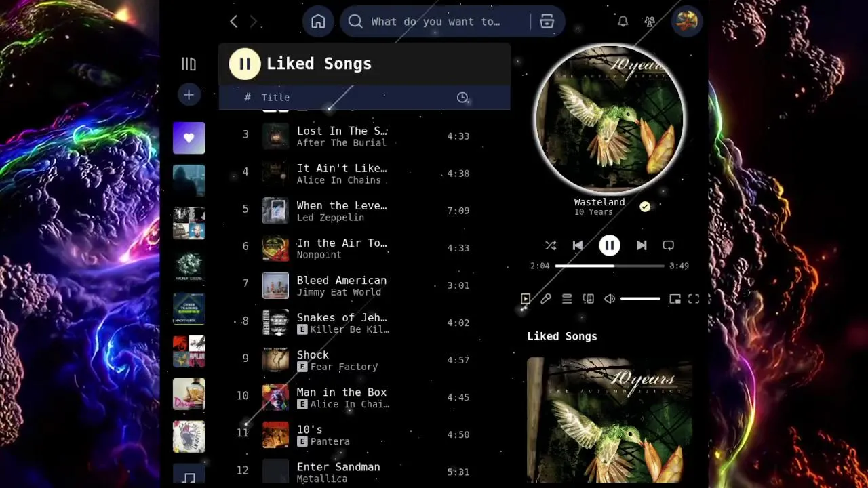The width and height of the screenshot is (868, 488).
Task: Pause from the Liked Songs header button
Action: [245, 64]
